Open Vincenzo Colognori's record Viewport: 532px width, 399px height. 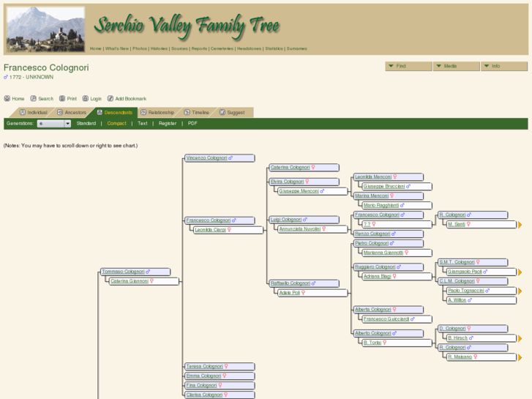pos(206,158)
